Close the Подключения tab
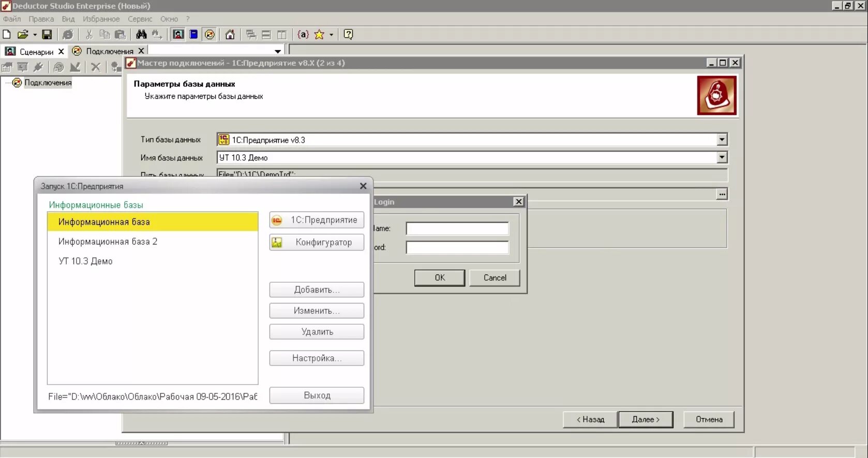 point(141,51)
